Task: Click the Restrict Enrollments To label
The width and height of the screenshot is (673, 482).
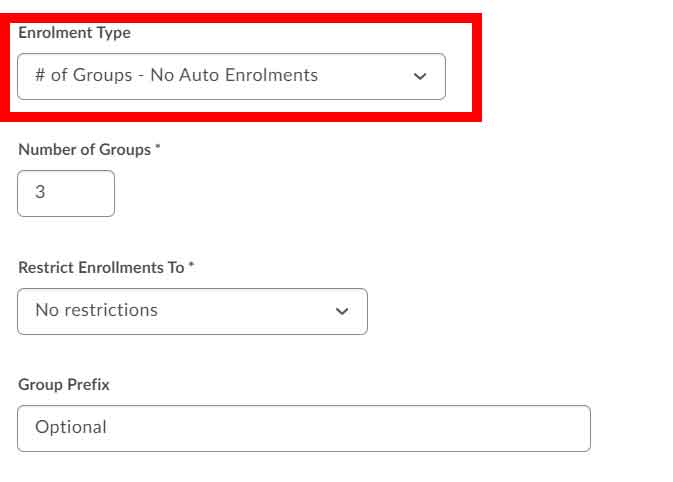Action: (x=100, y=268)
